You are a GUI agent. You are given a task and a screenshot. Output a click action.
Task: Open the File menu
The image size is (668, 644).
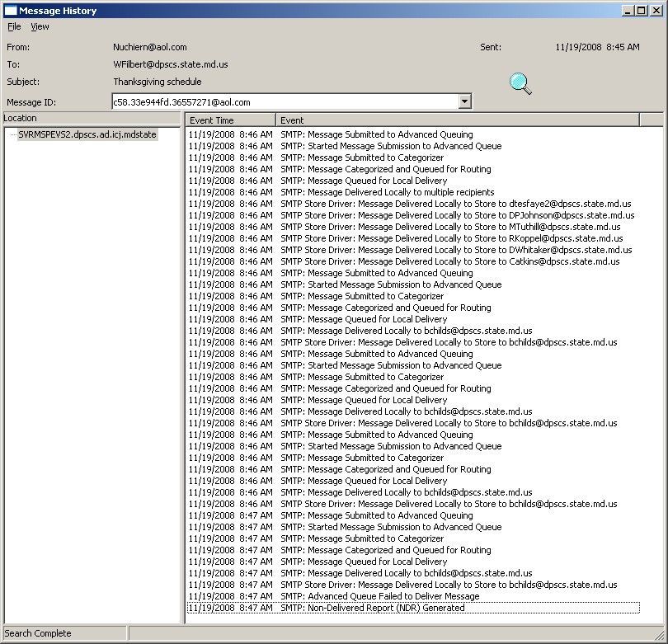(14, 26)
